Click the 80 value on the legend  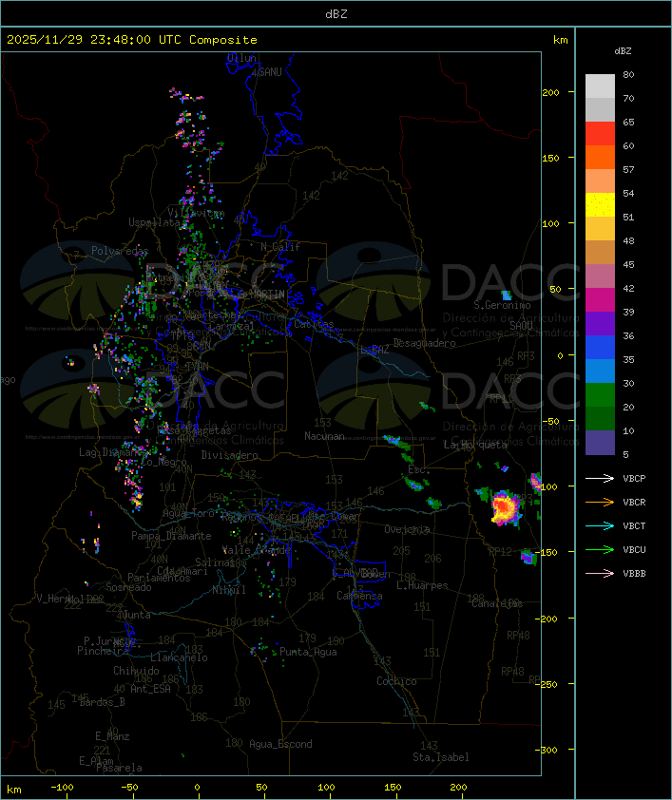628,74
